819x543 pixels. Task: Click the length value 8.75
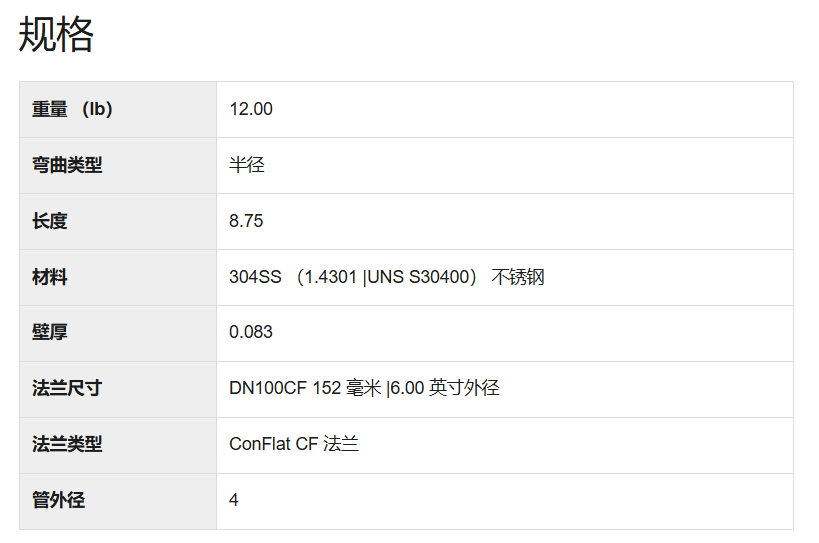[x=246, y=221]
